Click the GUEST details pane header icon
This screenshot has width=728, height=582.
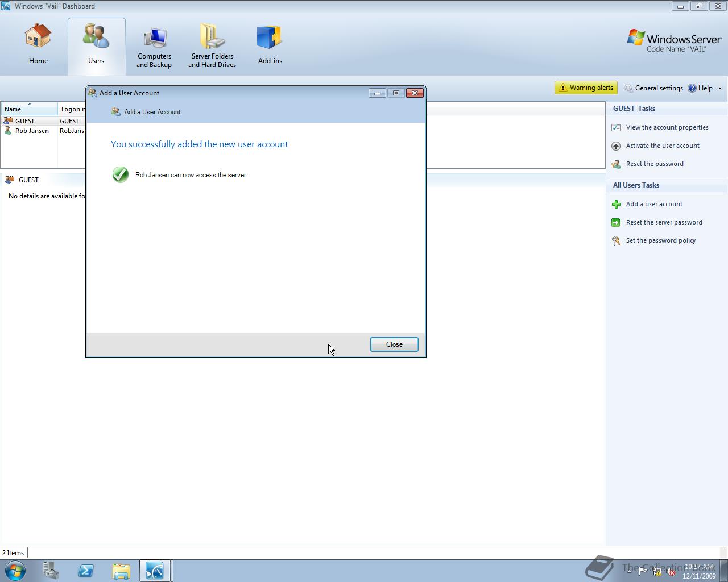point(10,180)
